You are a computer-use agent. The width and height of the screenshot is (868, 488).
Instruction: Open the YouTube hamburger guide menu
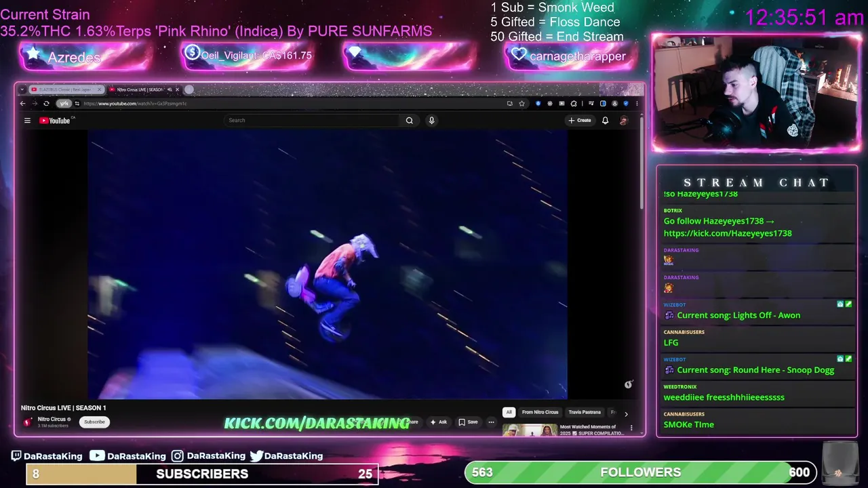(x=27, y=121)
